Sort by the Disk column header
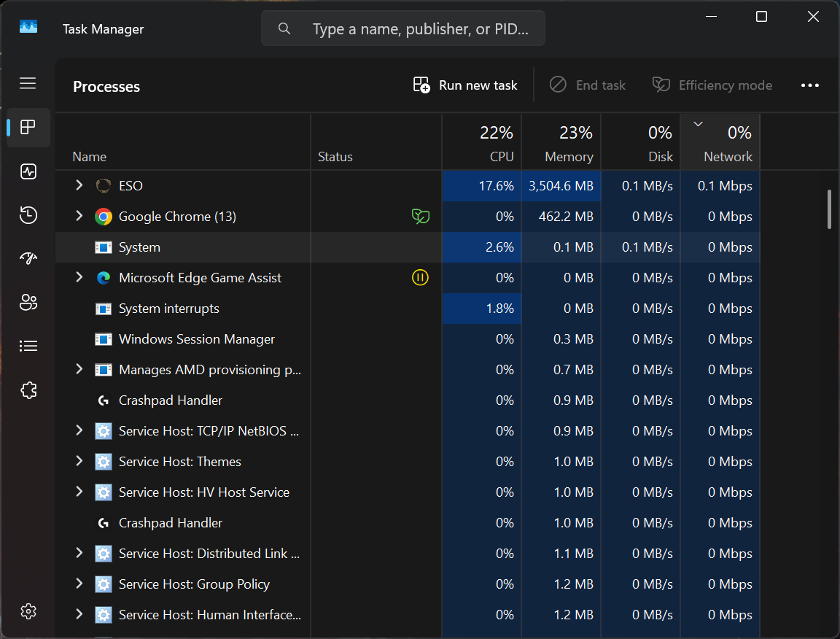 640,142
